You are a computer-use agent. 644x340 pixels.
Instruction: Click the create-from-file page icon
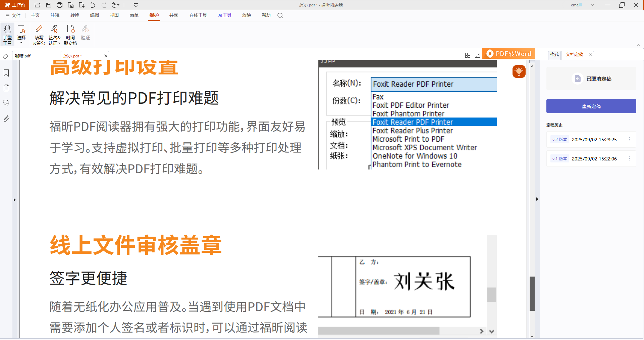(71, 5)
